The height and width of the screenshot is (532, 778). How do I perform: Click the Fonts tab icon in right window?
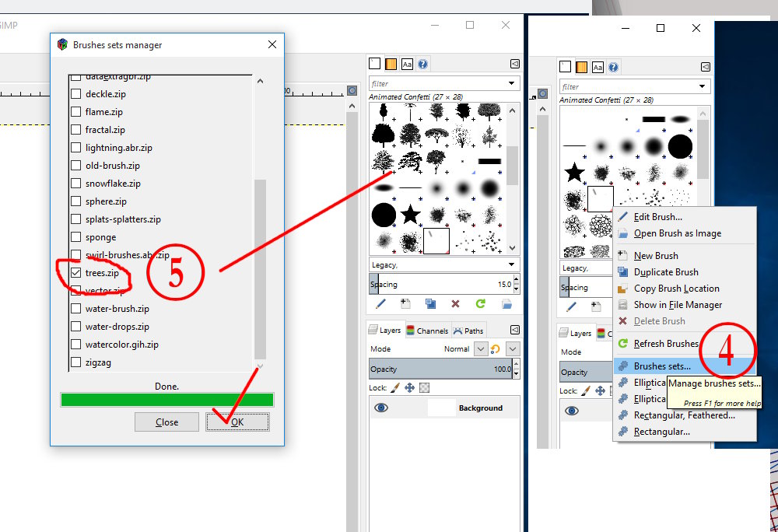pyautogui.click(x=598, y=67)
